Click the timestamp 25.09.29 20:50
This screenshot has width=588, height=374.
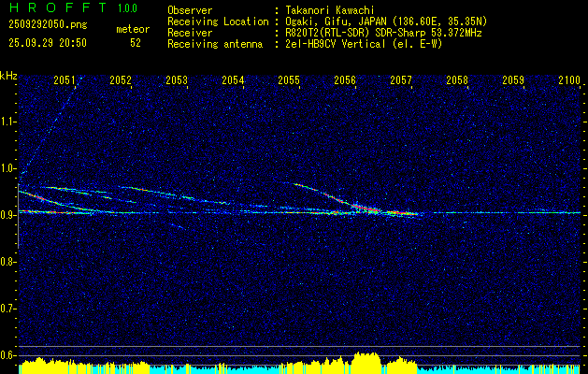point(48,43)
